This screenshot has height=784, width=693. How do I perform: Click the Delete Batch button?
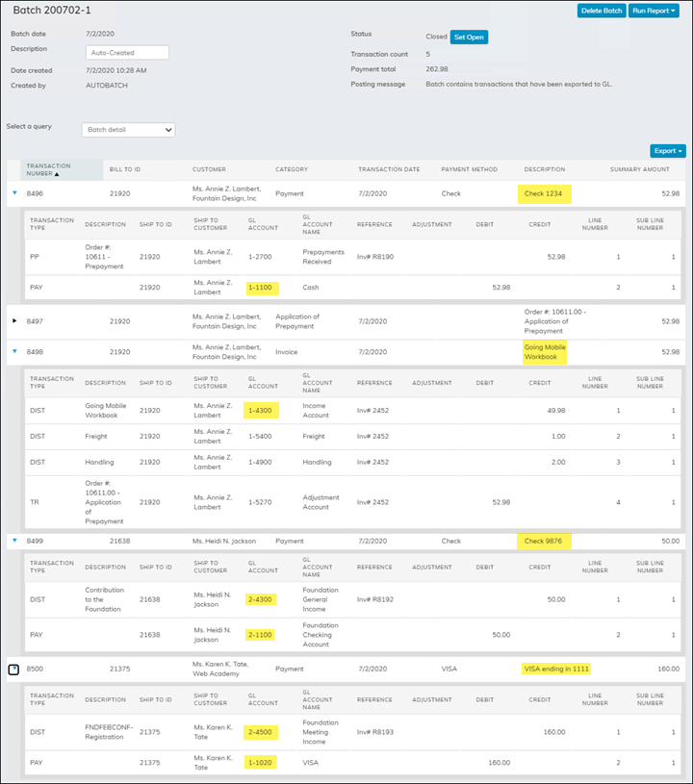[601, 13]
